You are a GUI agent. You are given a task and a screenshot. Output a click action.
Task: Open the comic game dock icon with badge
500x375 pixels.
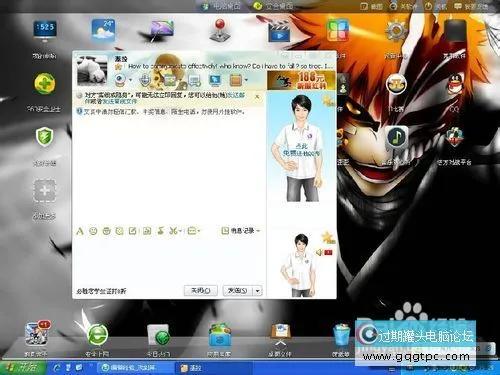click(x=38, y=333)
